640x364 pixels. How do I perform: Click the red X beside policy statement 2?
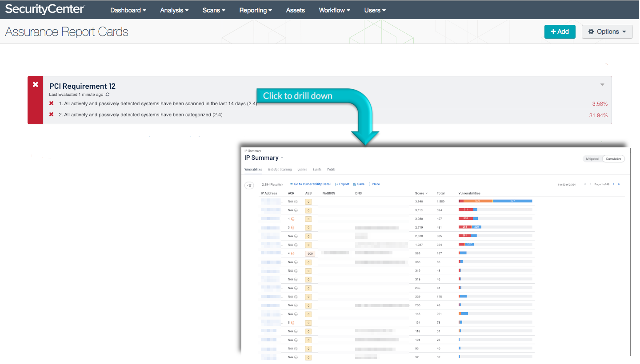point(52,115)
